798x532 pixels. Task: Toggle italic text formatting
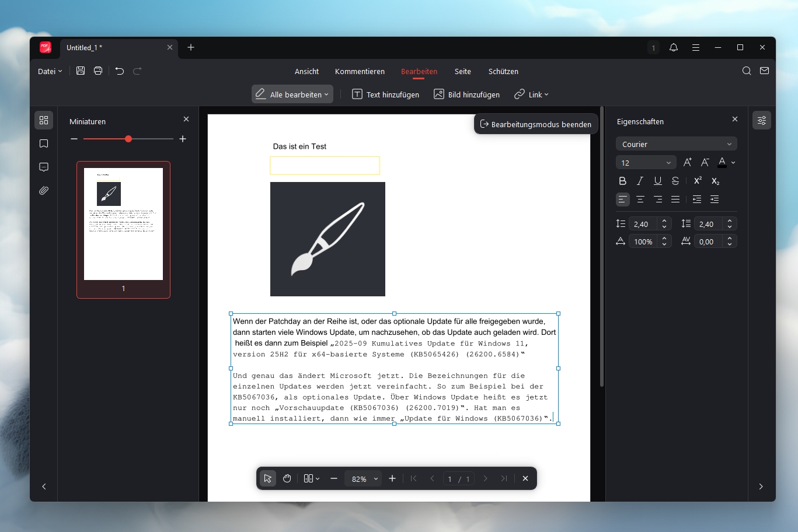640,181
